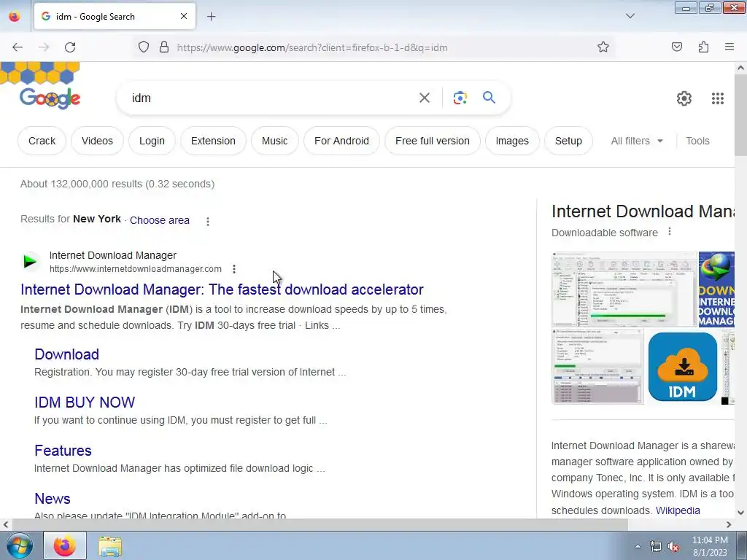The width and height of the screenshot is (747, 560).
Task: Select the Images filter chip
Action: (512, 141)
